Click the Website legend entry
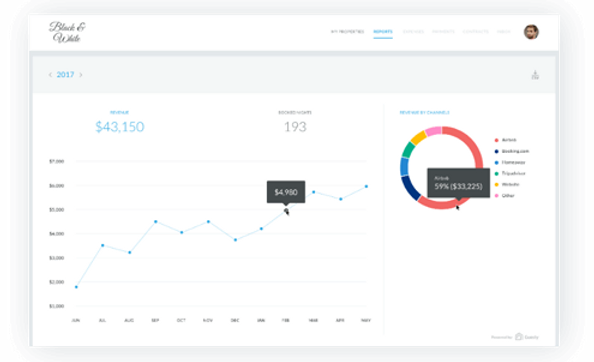This screenshot has width=594, height=362. pos(507,184)
